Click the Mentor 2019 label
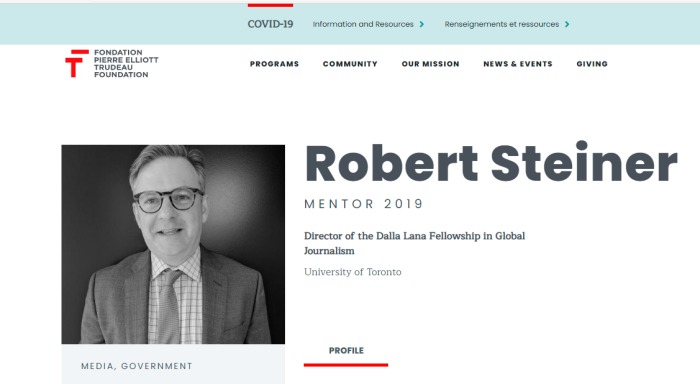Screen dimensions: 700x384 (363, 204)
